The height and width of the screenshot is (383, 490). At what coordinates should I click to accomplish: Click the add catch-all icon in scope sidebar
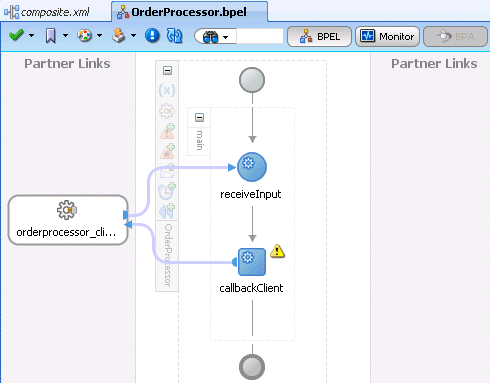point(167,151)
